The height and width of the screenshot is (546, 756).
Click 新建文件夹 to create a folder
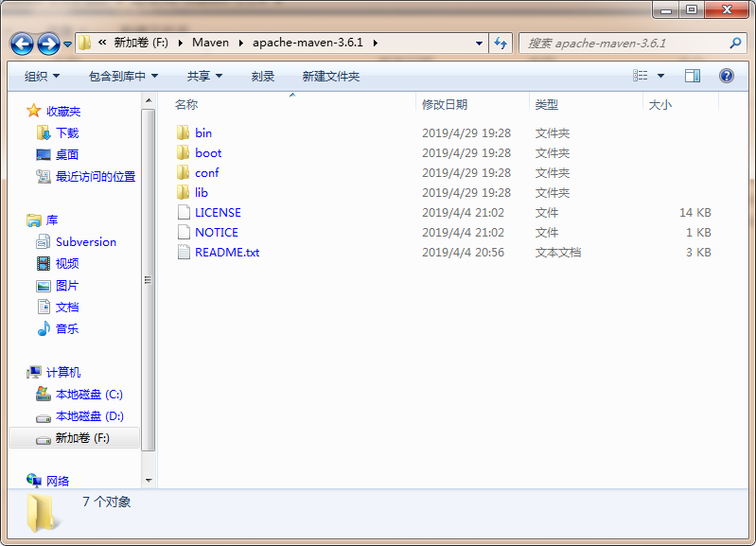(331, 77)
